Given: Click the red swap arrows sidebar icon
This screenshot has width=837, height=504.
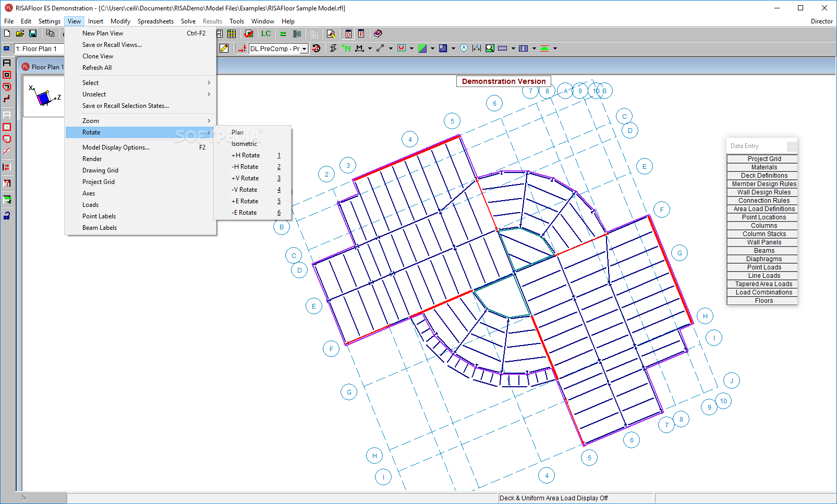Looking at the screenshot, I should click(7, 167).
